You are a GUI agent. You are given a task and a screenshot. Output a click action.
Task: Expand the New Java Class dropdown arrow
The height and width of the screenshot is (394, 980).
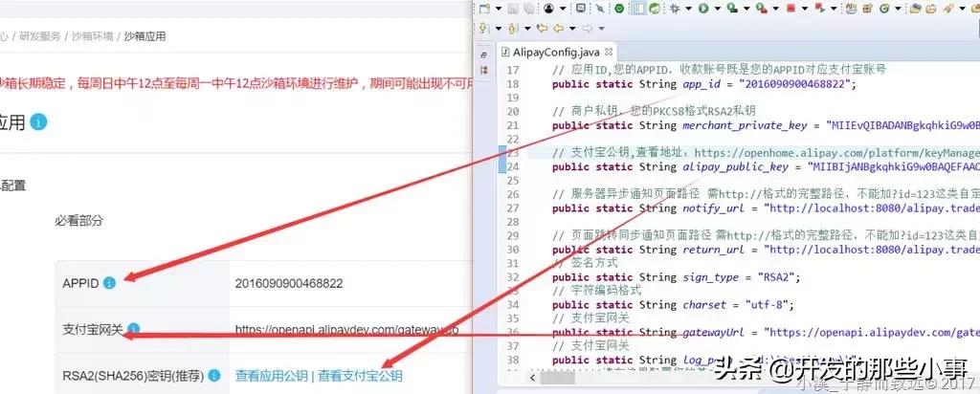(898, 8)
